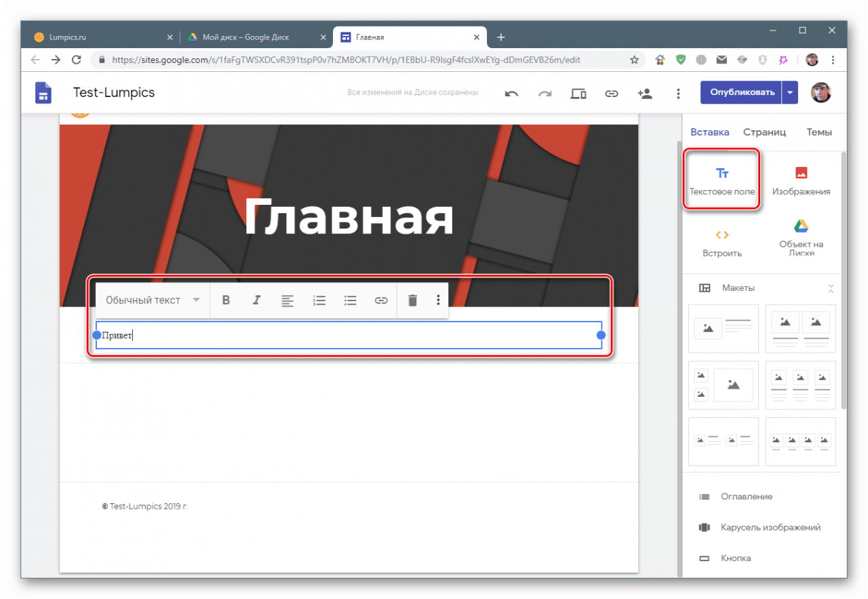The height and width of the screenshot is (599, 868).
Task: Click the purple star extension icon
Action: click(783, 60)
